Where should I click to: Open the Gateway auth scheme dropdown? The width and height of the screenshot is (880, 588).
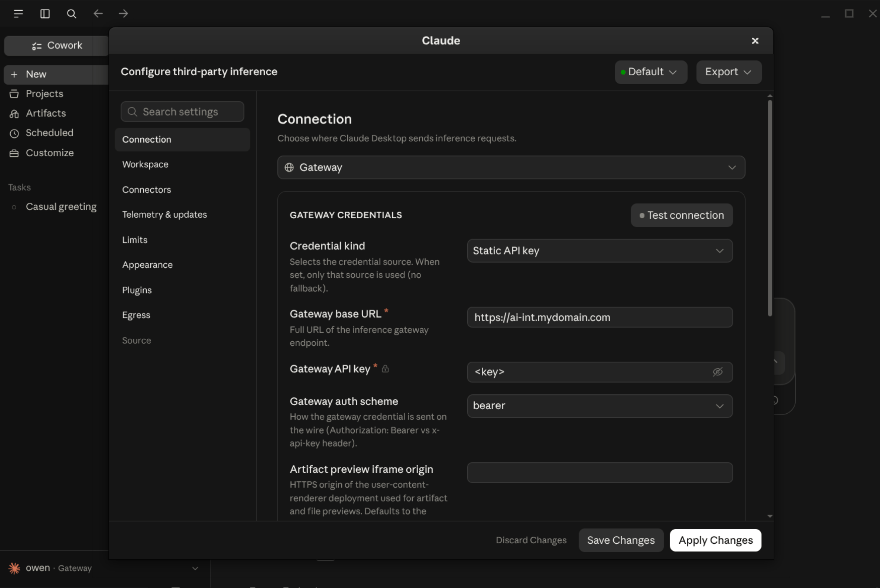[x=600, y=406]
